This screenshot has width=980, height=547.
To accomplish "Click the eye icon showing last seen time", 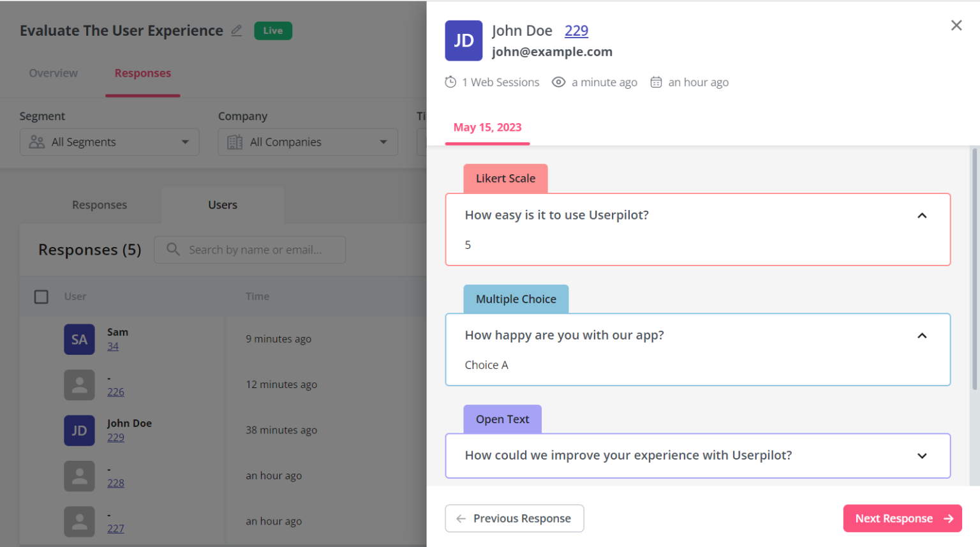I will click(558, 82).
